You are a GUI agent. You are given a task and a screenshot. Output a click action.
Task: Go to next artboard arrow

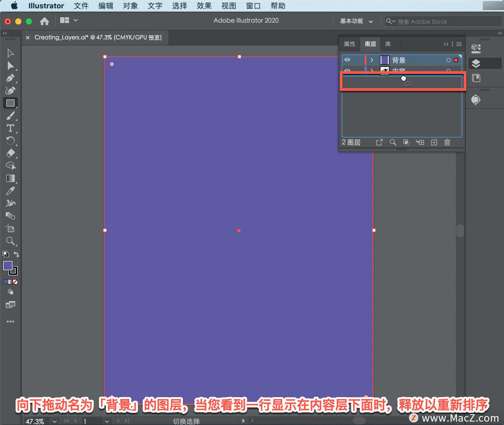pos(118,421)
